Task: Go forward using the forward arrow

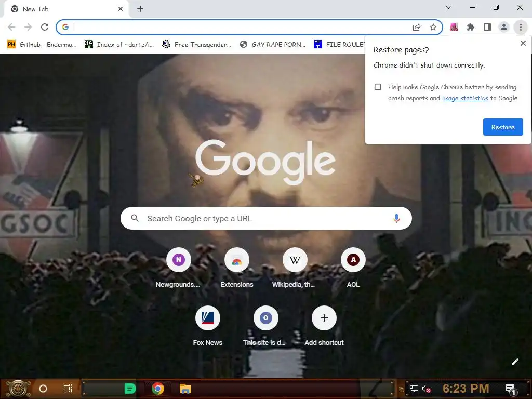Action: (x=28, y=27)
